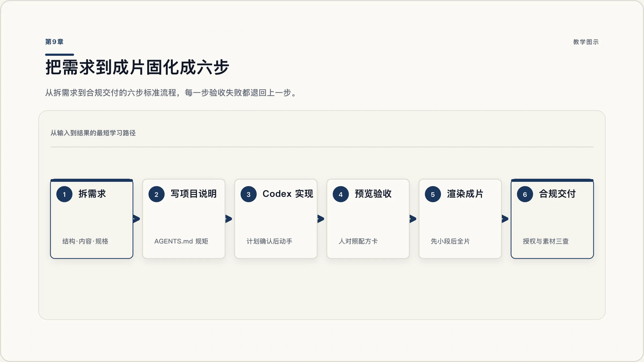The height and width of the screenshot is (362, 644).
Task: Click the arrow between 拆需求 and 写项目说明
Action: 137,219
